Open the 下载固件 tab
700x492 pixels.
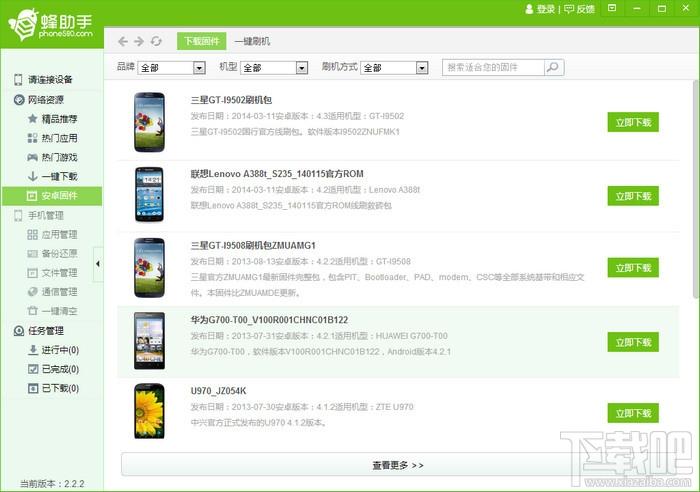[201, 41]
